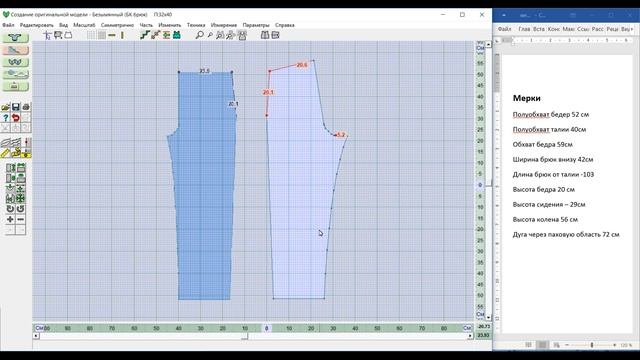Click the horizontal line toolbar icon

tap(111, 35)
